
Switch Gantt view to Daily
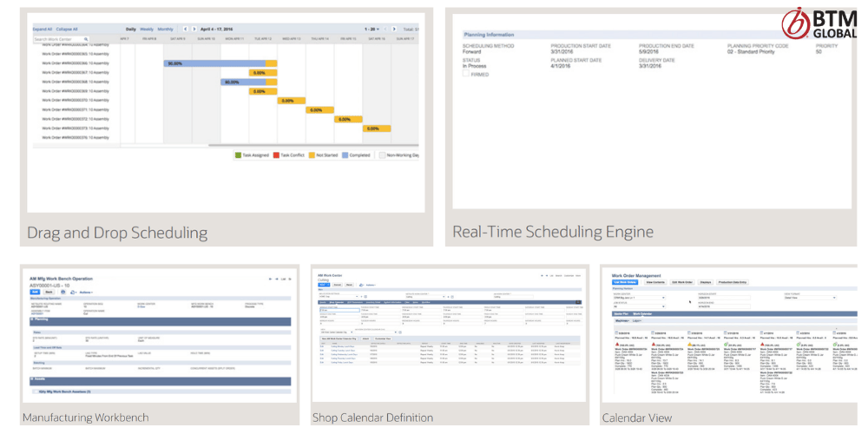(131, 29)
